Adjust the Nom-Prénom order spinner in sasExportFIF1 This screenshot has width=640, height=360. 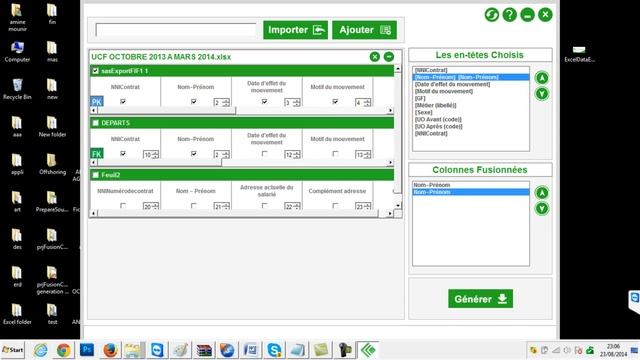tap(222, 102)
